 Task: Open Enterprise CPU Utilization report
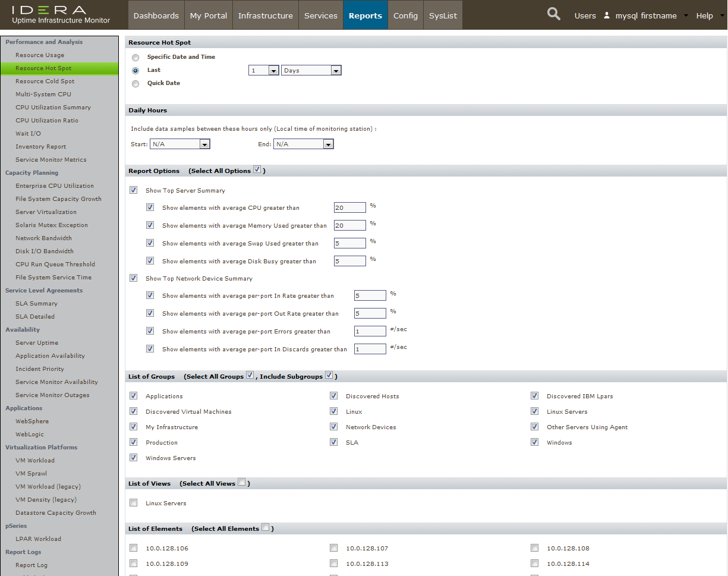coord(55,186)
